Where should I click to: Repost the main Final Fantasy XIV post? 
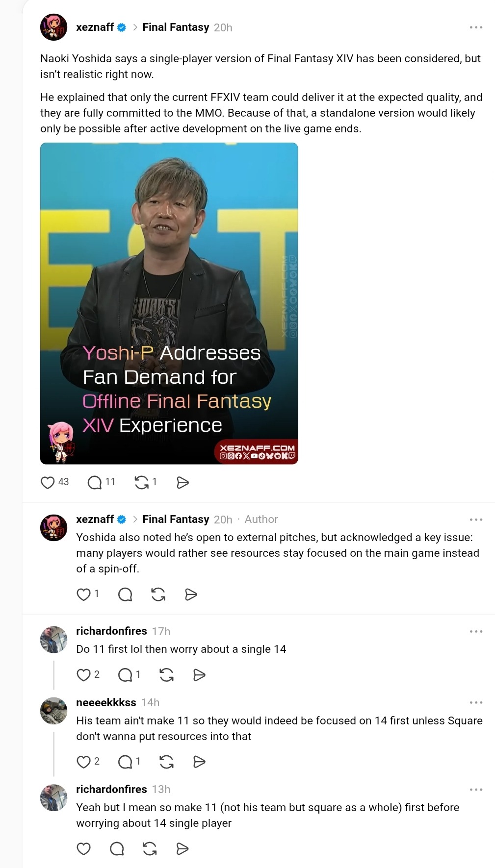tap(142, 482)
